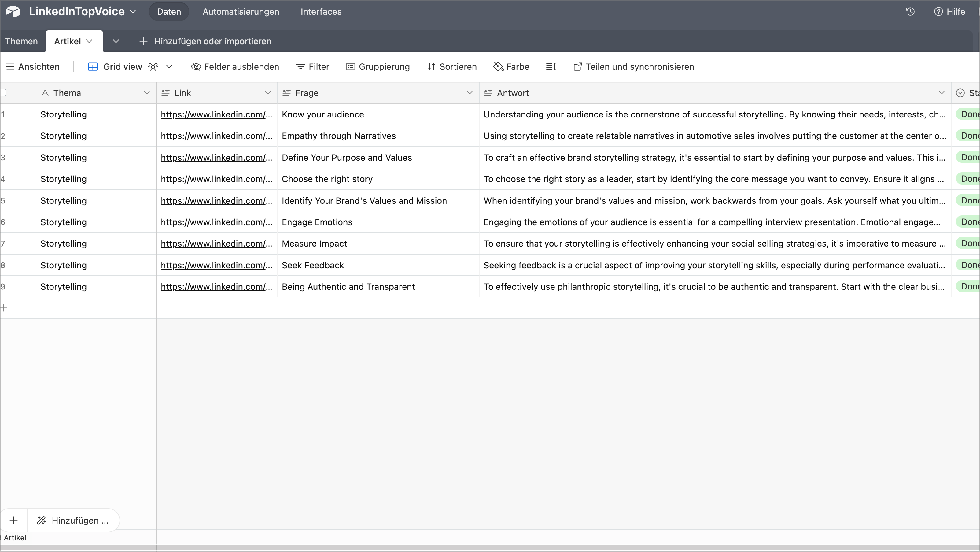The width and height of the screenshot is (980, 552).
Task: Click the Hilfe help icon
Action: (938, 11)
